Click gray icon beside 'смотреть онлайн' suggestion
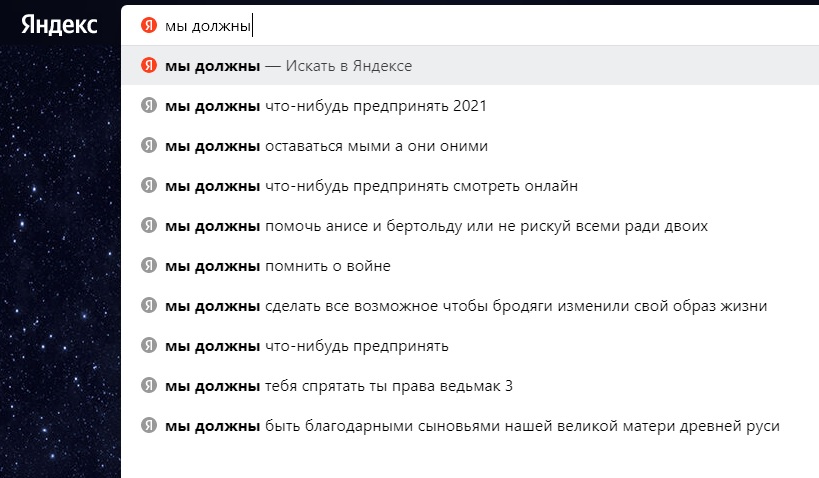The height and width of the screenshot is (478, 819). point(149,186)
